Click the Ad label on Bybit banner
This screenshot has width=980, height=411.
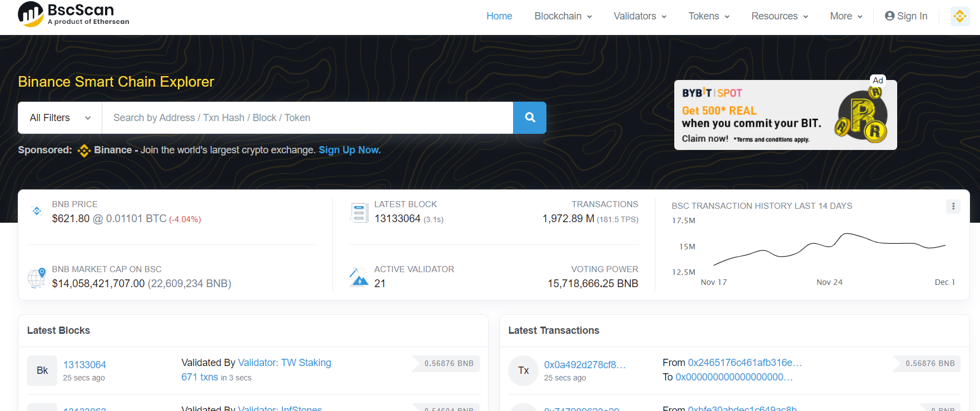[878, 80]
